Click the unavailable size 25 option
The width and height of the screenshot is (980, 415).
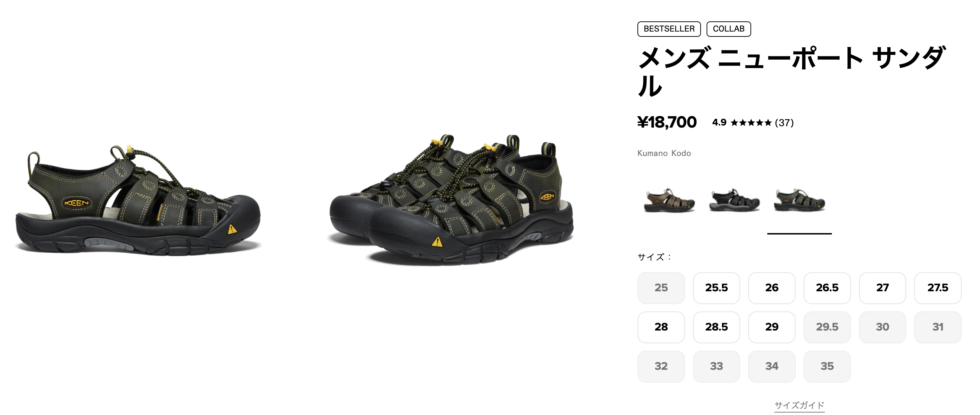pyautogui.click(x=661, y=288)
